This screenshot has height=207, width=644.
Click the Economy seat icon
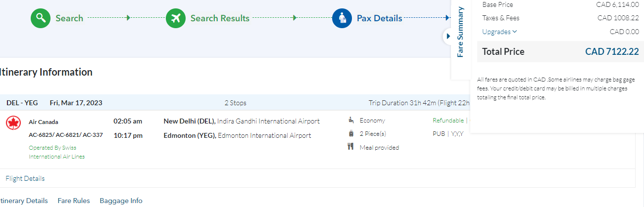(x=351, y=120)
